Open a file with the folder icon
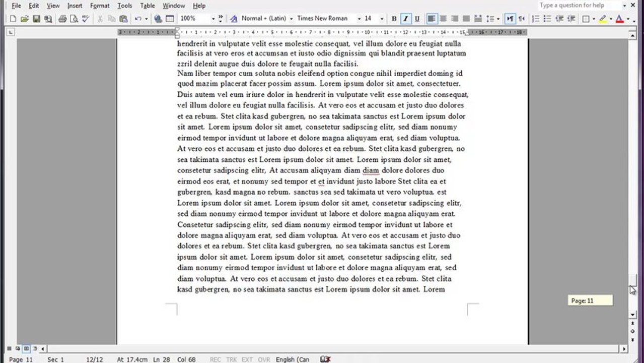 [24, 19]
